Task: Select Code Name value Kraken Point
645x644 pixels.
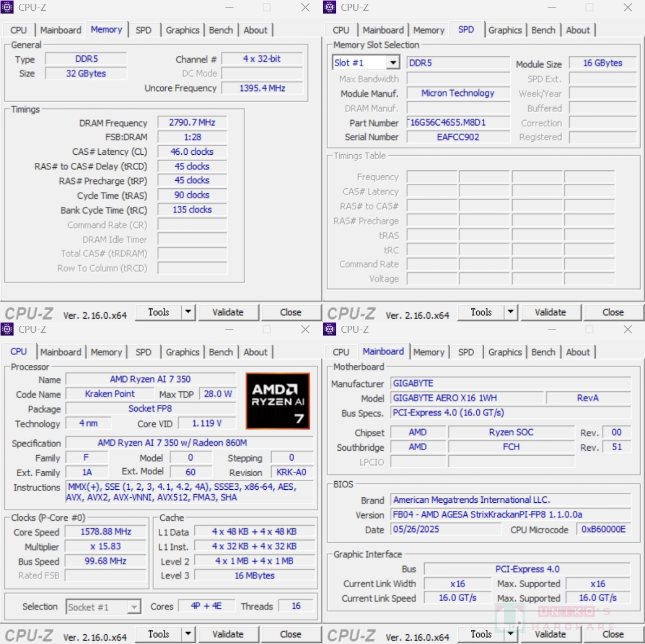Action: [x=110, y=394]
